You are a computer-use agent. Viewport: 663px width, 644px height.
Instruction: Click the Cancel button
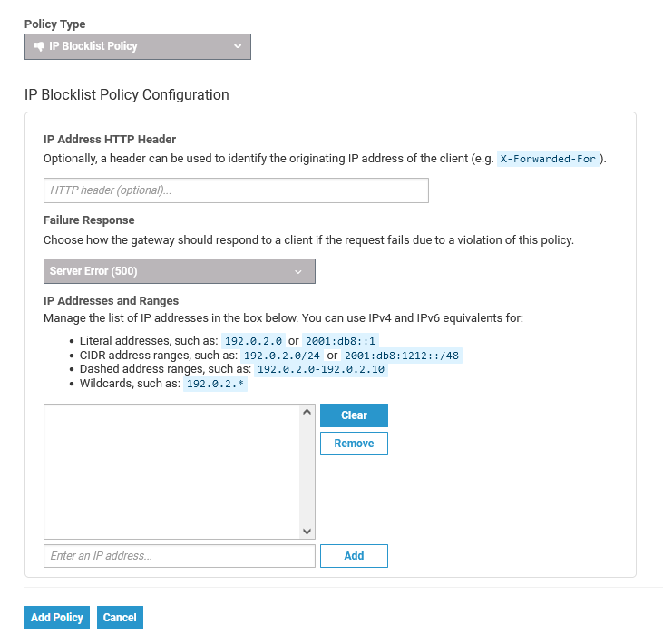pyautogui.click(x=120, y=618)
